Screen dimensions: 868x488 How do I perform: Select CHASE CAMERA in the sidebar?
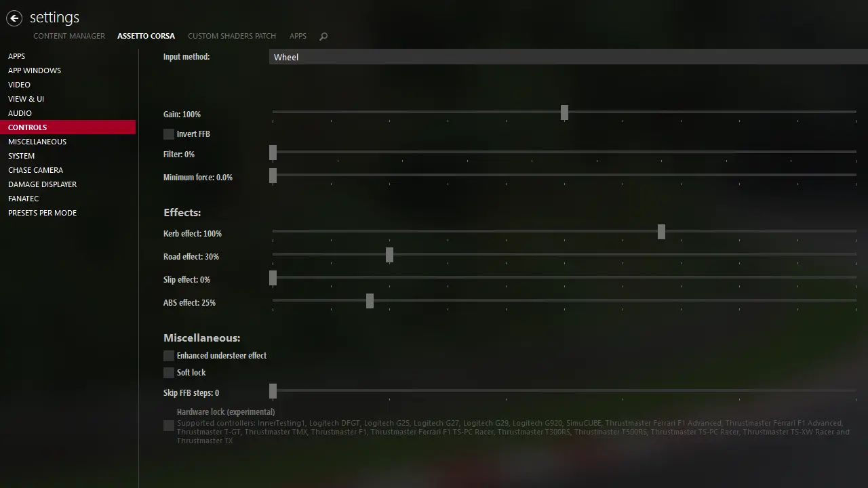[x=35, y=169]
